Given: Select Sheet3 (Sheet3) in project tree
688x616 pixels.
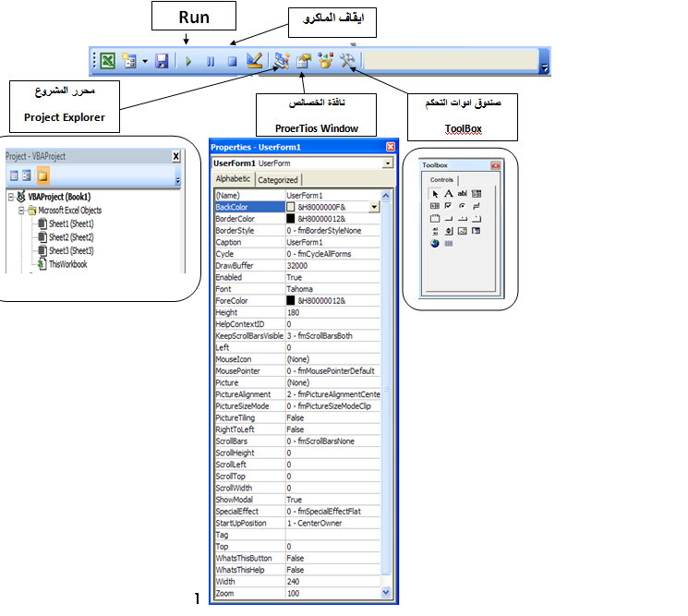Looking at the screenshot, I should (71, 250).
